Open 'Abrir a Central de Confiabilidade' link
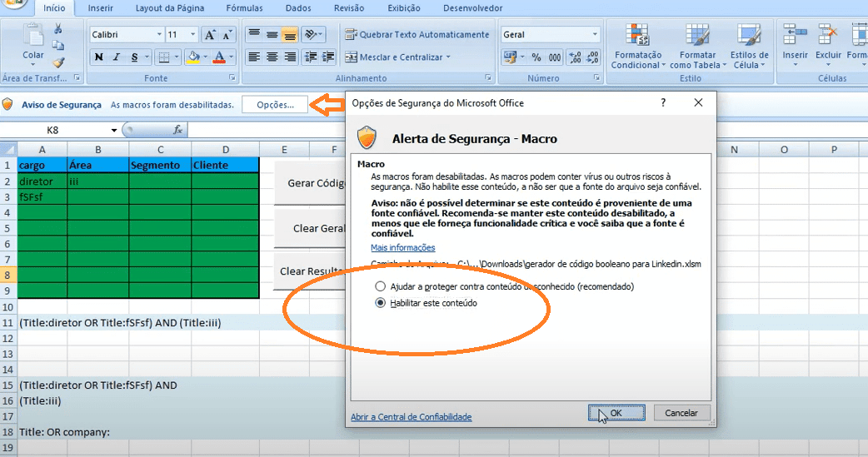This screenshot has height=457, width=868. pyautogui.click(x=412, y=416)
